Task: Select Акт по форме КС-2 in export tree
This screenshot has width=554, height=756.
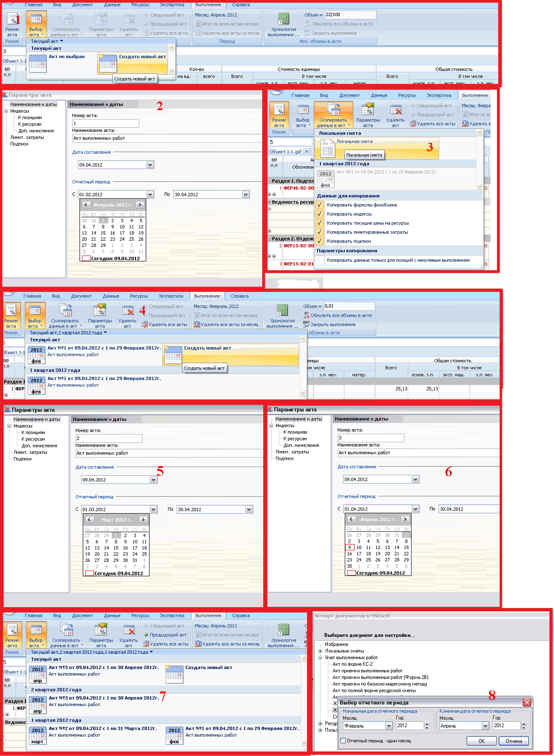Action: pos(353,664)
